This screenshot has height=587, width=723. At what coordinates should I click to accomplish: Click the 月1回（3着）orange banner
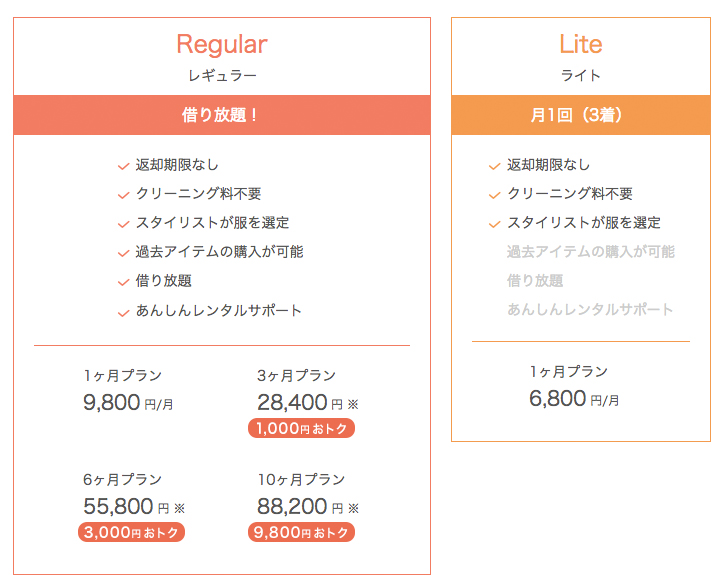581,115
